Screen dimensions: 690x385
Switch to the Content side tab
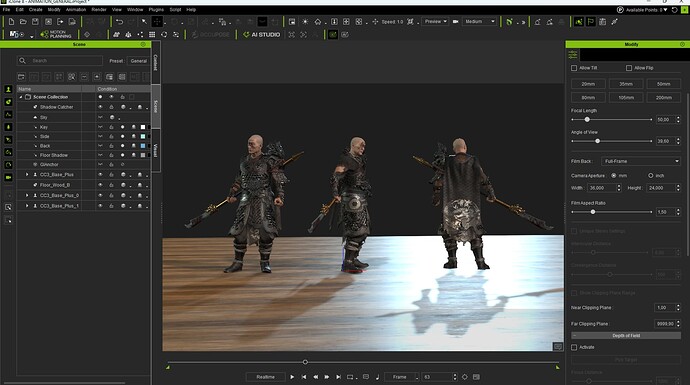(156, 62)
